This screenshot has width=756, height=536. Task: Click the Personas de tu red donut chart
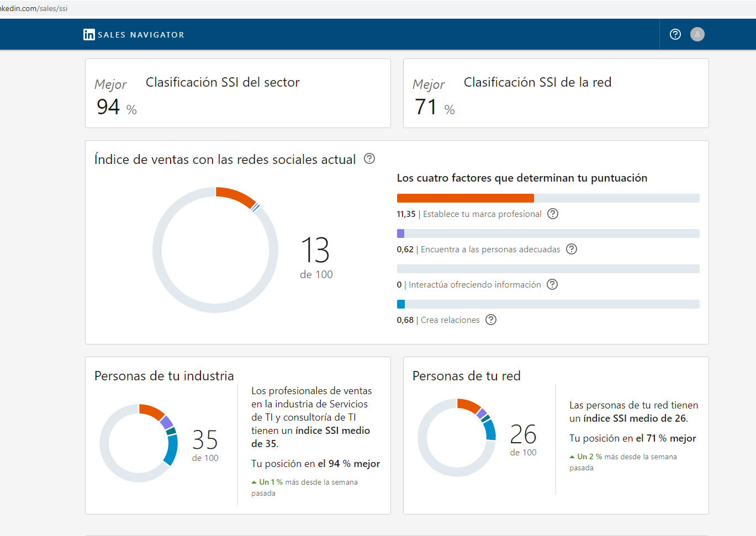(457, 438)
